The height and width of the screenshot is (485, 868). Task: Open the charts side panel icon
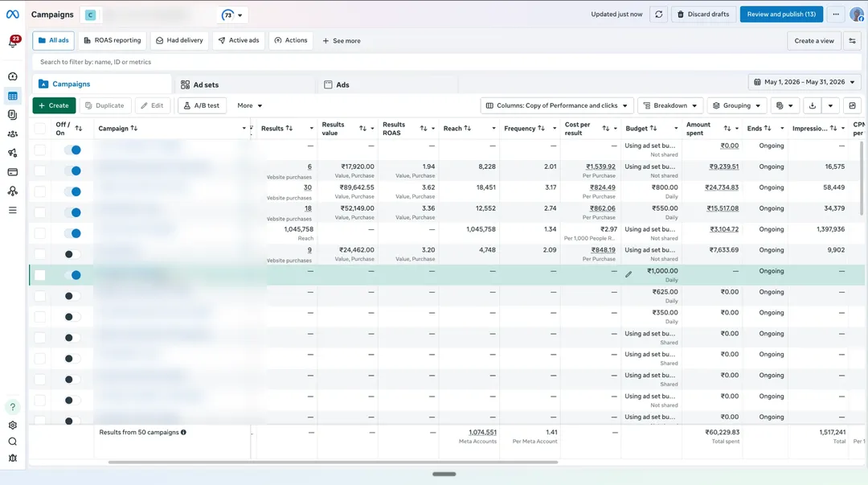[853, 105]
